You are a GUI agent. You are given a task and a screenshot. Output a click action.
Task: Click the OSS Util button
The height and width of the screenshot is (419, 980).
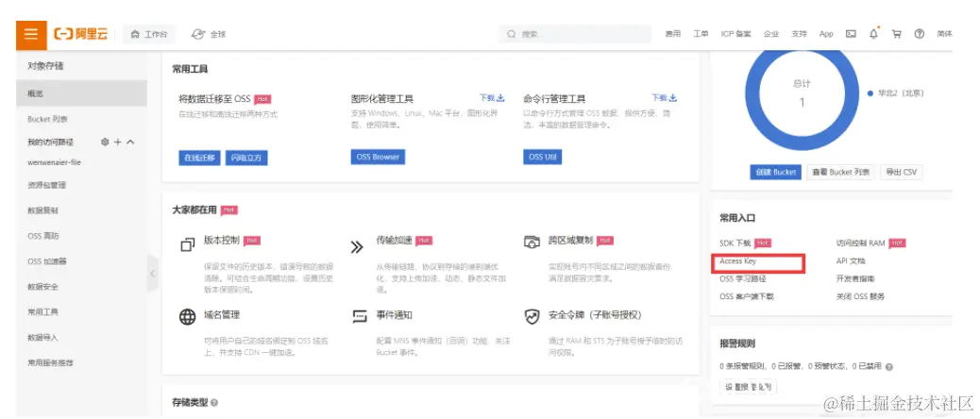coord(542,158)
